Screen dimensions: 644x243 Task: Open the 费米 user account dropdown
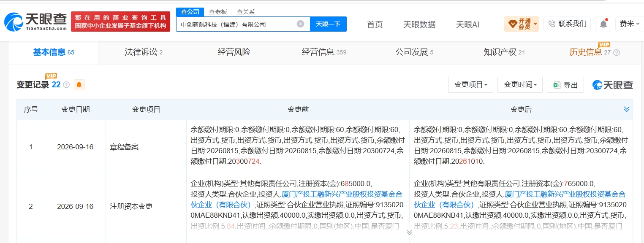pos(629,24)
